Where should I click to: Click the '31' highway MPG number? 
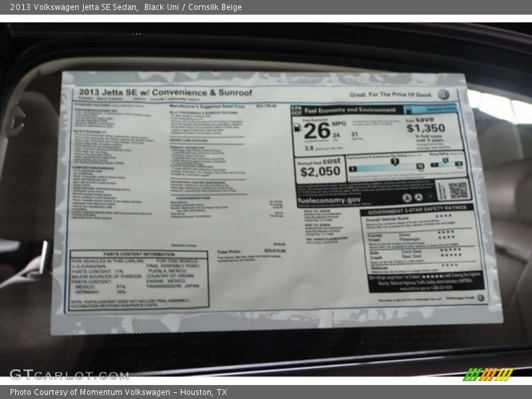pyautogui.click(x=354, y=134)
